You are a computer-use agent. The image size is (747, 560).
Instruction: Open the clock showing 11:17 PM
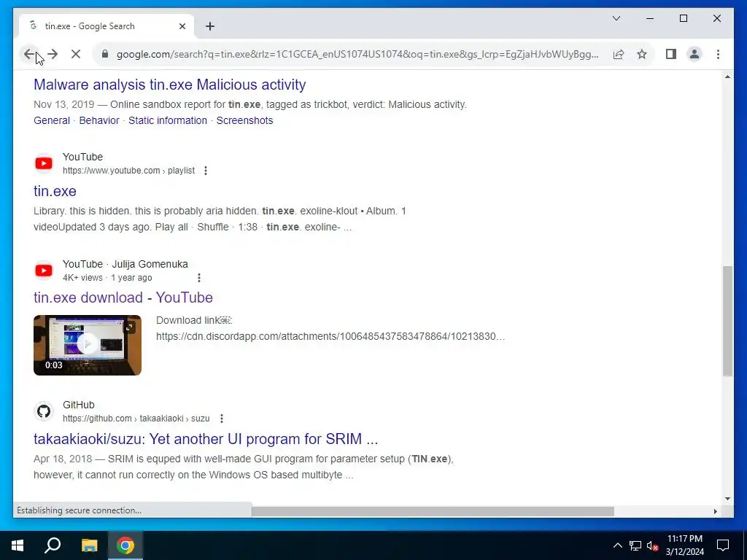click(x=684, y=545)
